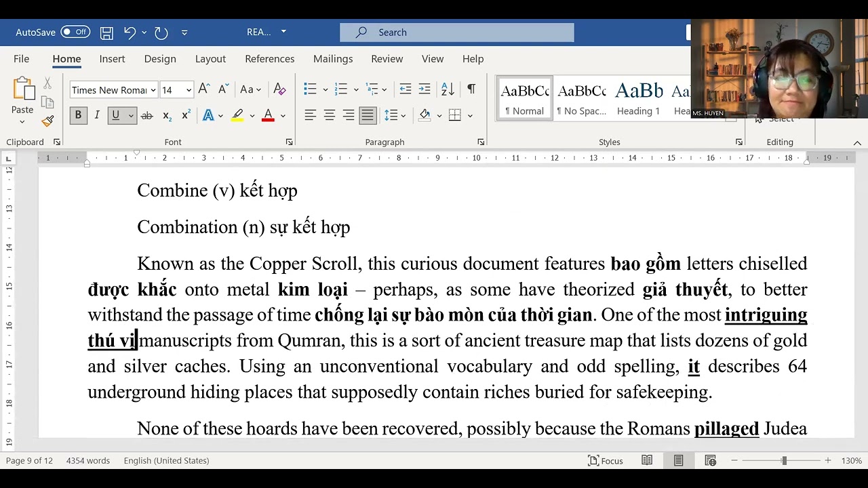Open the Paste options dropdown arrow
868x488 pixels.
point(22,122)
